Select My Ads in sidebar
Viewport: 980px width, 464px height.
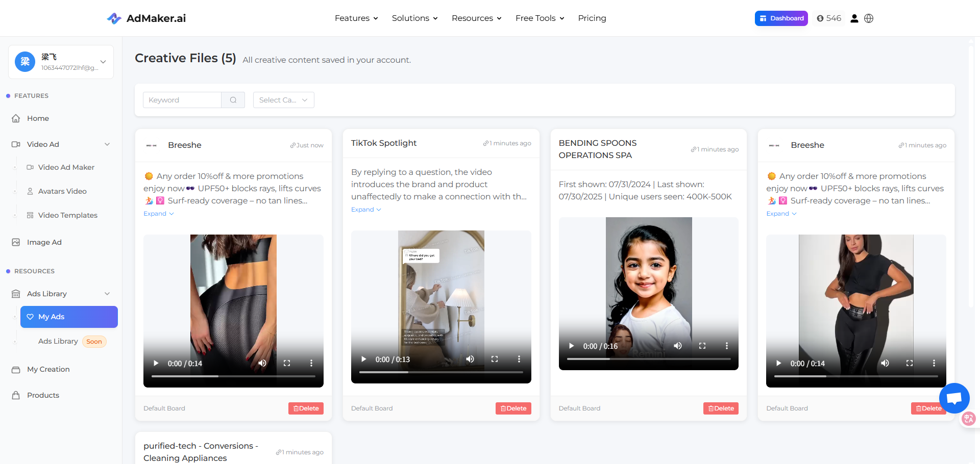pyautogui.click(x=69, y=317)
